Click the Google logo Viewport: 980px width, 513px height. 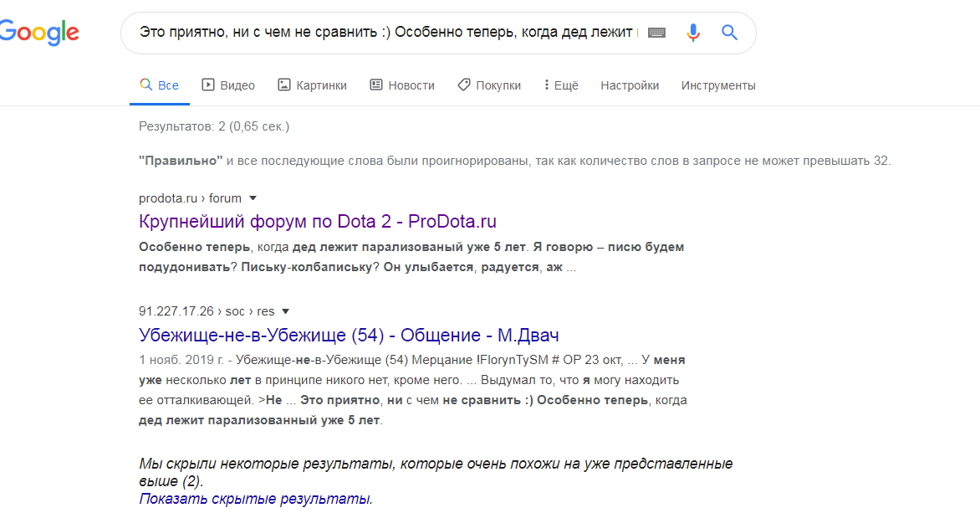point(39,33)
